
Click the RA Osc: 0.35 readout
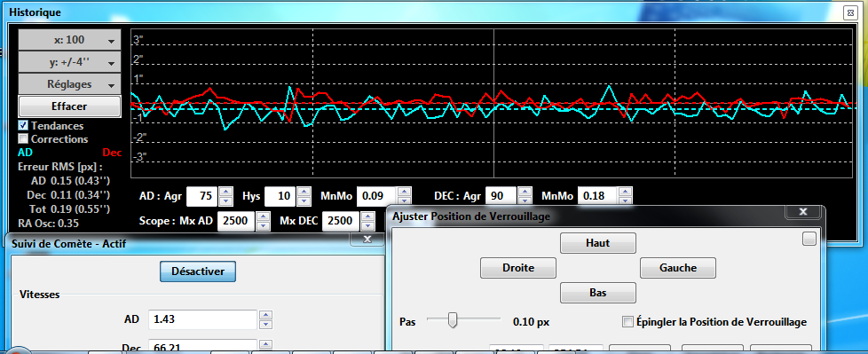click(49, 224)
